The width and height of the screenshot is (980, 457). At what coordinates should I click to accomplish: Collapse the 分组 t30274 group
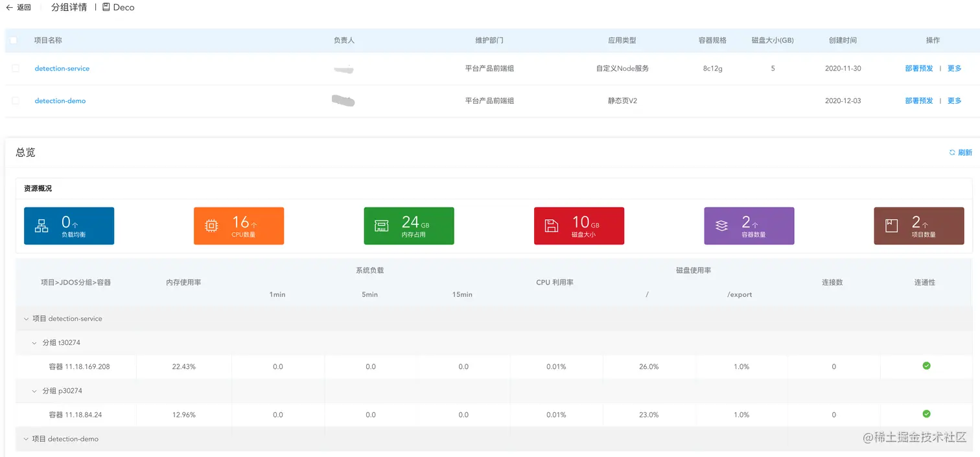pos(34,342)
